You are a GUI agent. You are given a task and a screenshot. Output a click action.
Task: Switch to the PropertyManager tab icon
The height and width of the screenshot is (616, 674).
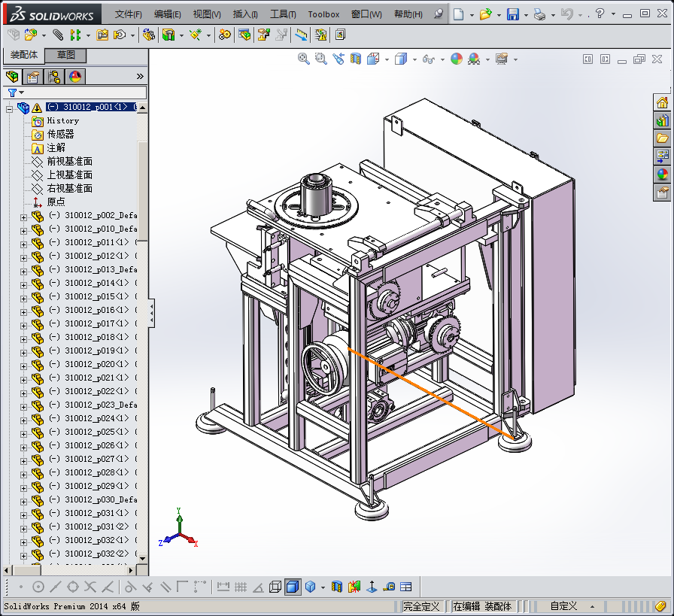(x=33, y=77)
